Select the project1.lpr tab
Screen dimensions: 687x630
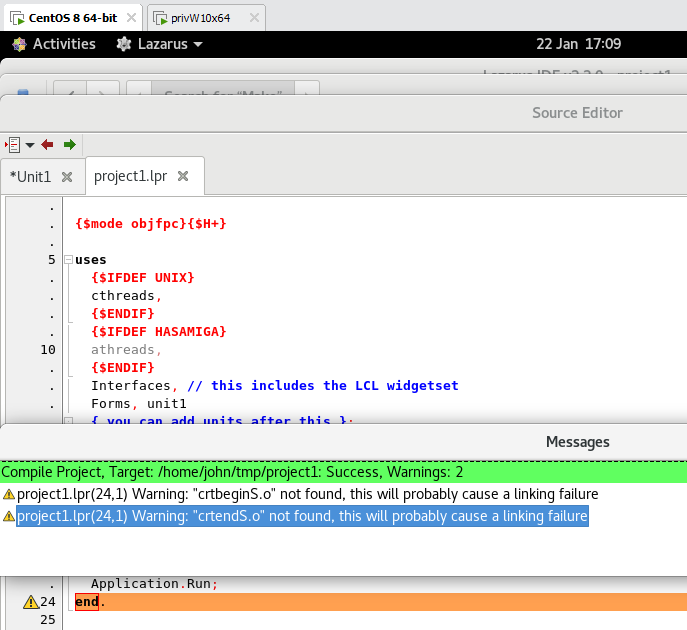point(130,176)
